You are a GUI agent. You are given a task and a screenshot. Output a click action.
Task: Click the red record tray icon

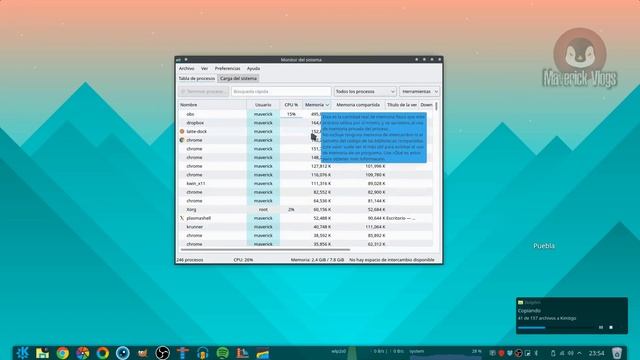(x=501, y=353)
